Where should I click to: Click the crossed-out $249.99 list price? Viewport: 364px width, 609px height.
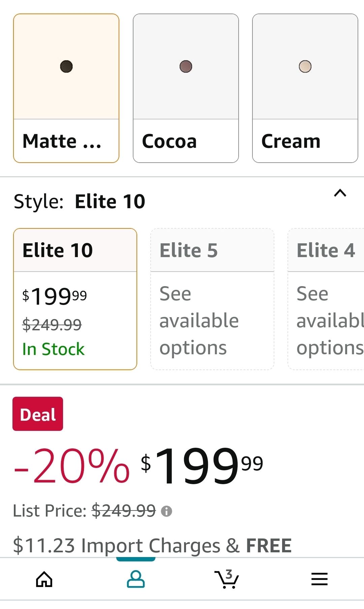click(124, 510)
